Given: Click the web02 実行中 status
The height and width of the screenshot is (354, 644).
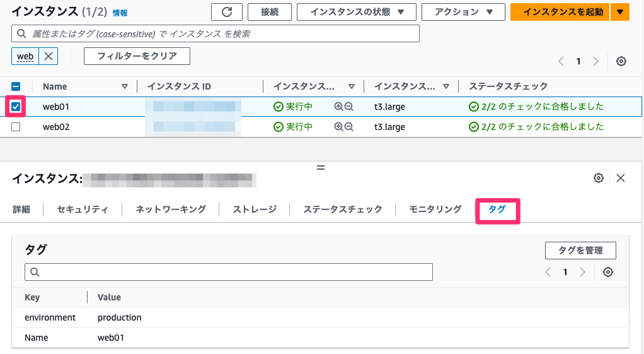Looking at the screenshot, I should click(x=293, y=127).
